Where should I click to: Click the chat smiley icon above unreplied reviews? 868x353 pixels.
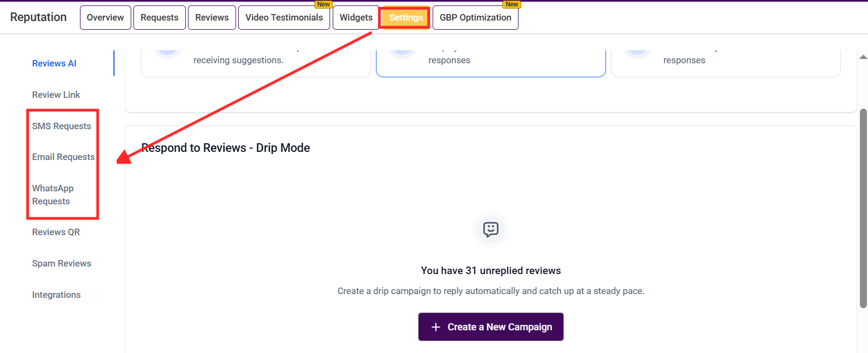490,229
